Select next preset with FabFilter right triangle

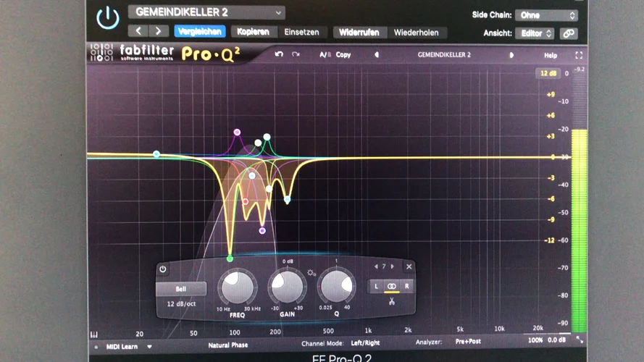511,55
